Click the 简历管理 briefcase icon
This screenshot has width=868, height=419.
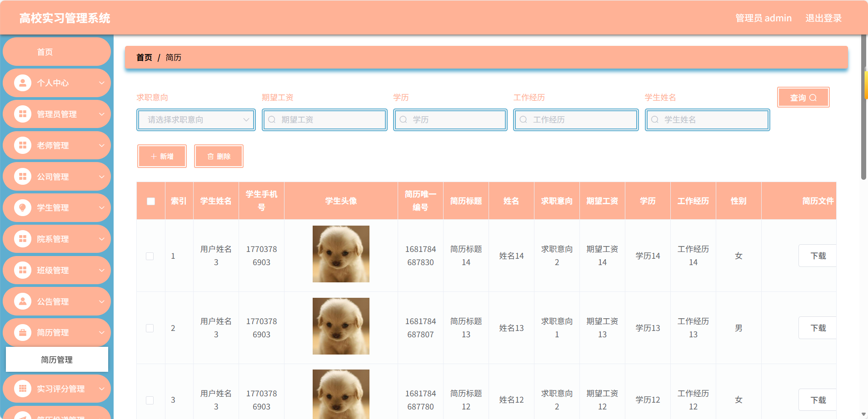23,332
